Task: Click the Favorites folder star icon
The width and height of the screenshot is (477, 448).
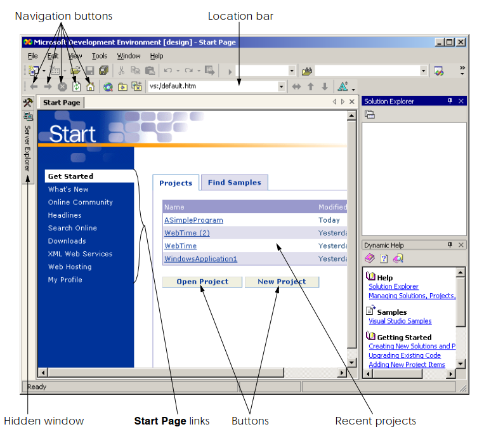Action: tap(122, 87)
